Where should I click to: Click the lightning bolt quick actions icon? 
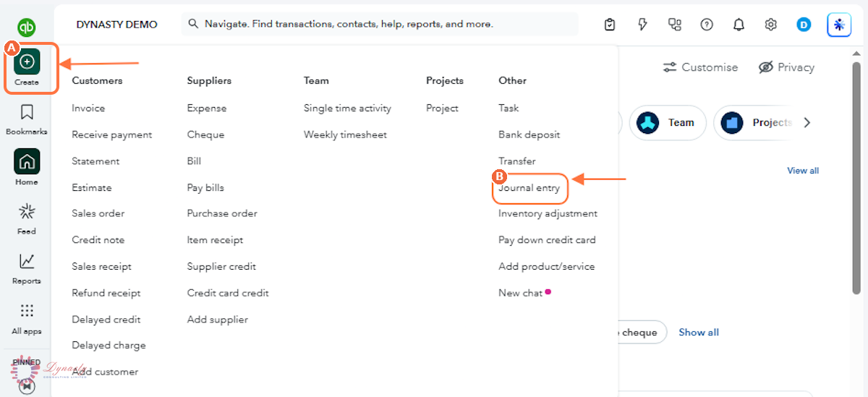642,25
